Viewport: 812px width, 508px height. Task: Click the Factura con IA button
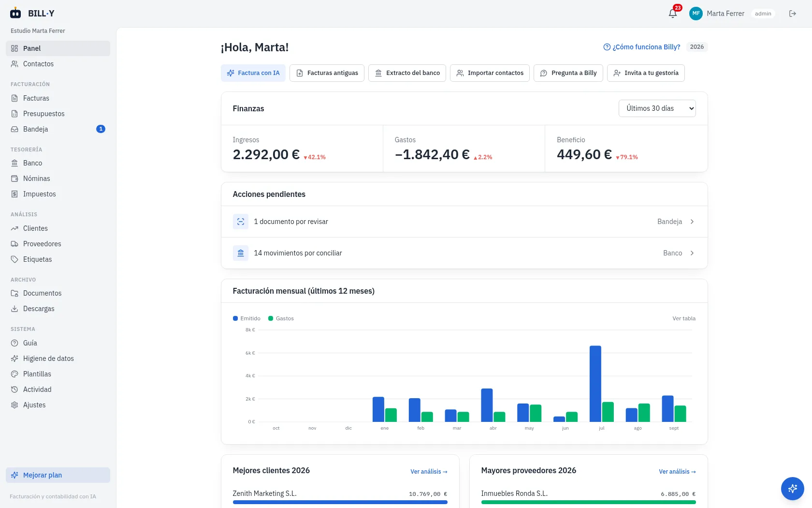tap(253, 73)
